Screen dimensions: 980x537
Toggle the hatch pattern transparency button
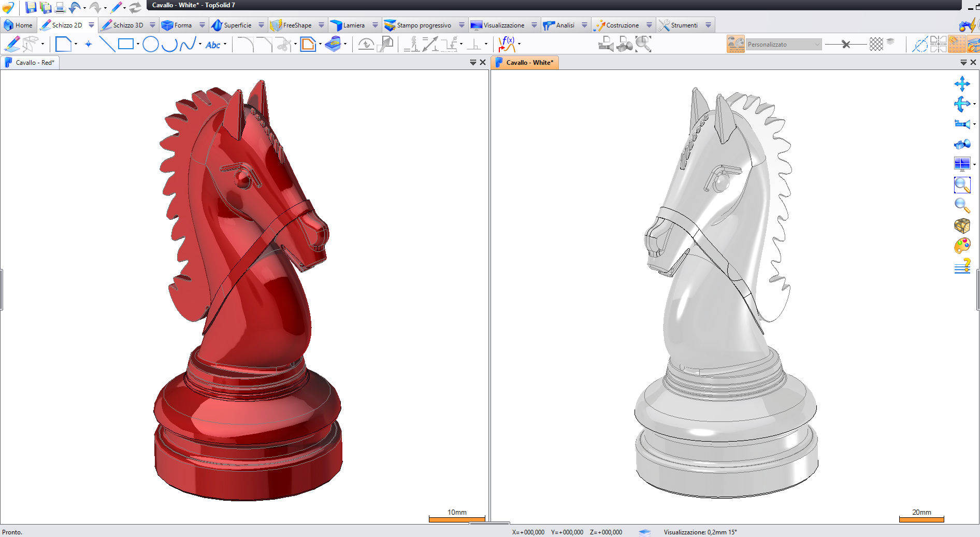pyautogui.click(x=876, y=44)
